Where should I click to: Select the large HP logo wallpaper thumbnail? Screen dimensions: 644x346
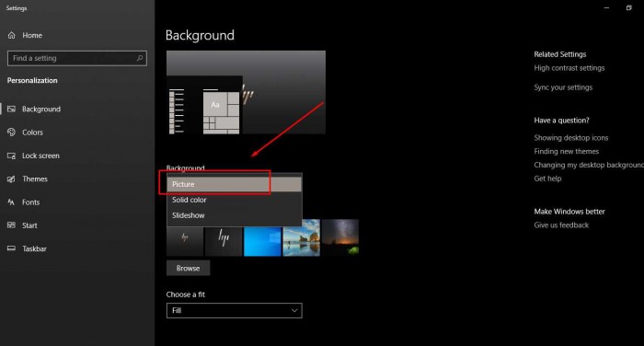224,242
